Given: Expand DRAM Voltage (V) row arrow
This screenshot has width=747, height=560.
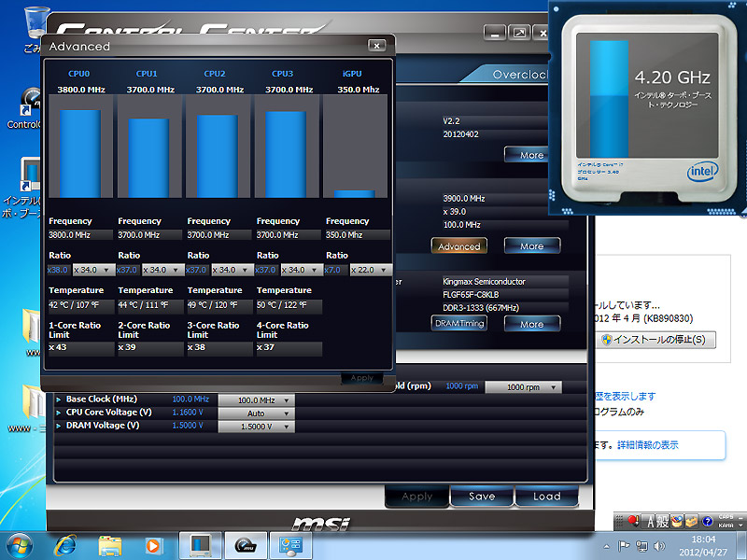Looking at the screenshot, I should tap(59, 426).
